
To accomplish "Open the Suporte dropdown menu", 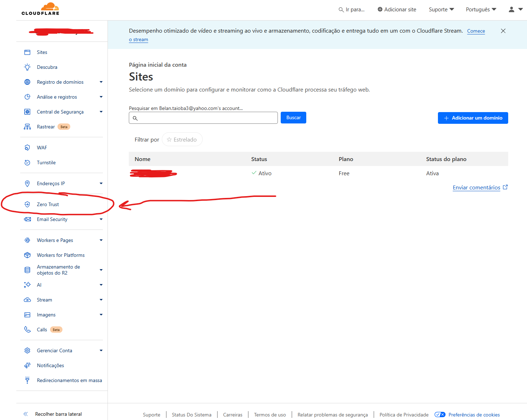I will (x=441, y=10).
